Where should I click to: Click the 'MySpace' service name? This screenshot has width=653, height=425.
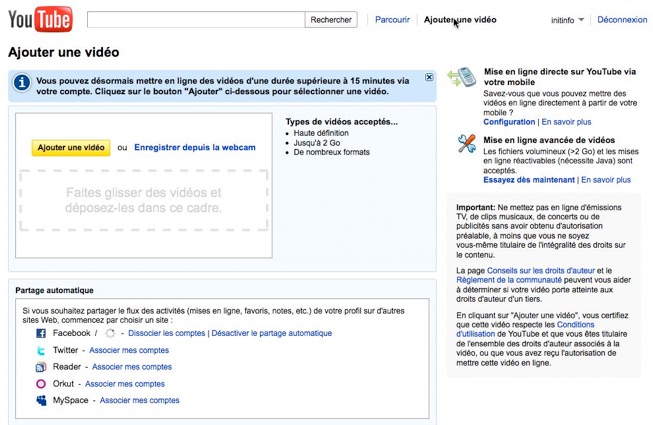pos(70,400)
